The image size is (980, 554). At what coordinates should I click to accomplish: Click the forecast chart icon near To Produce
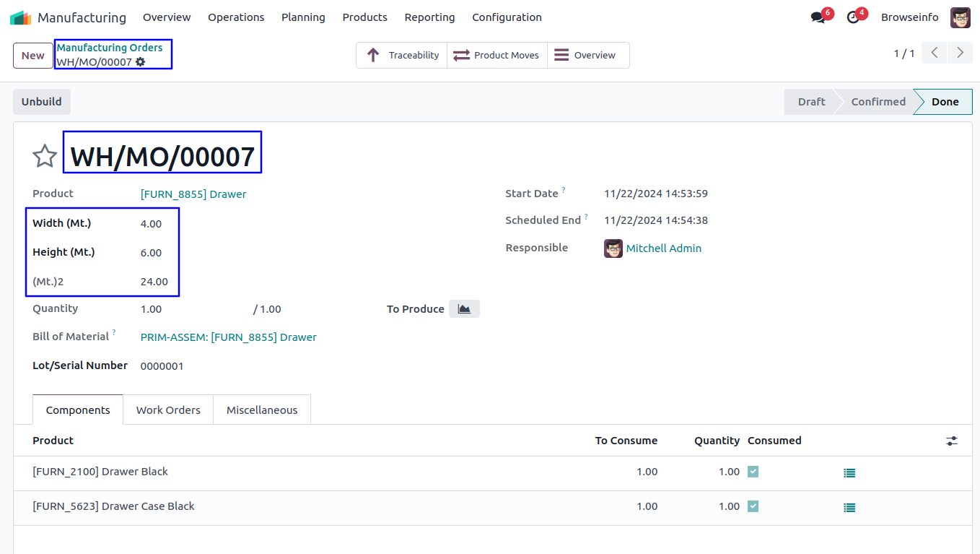pyautogui.click(x=464, y=309)
